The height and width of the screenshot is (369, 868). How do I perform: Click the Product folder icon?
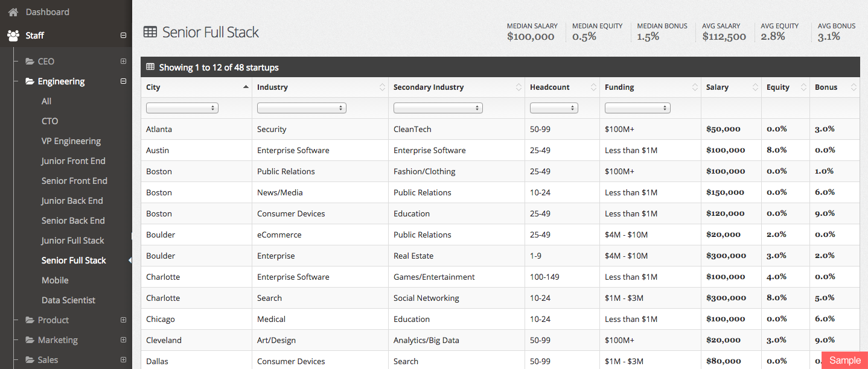pos(30,320)
